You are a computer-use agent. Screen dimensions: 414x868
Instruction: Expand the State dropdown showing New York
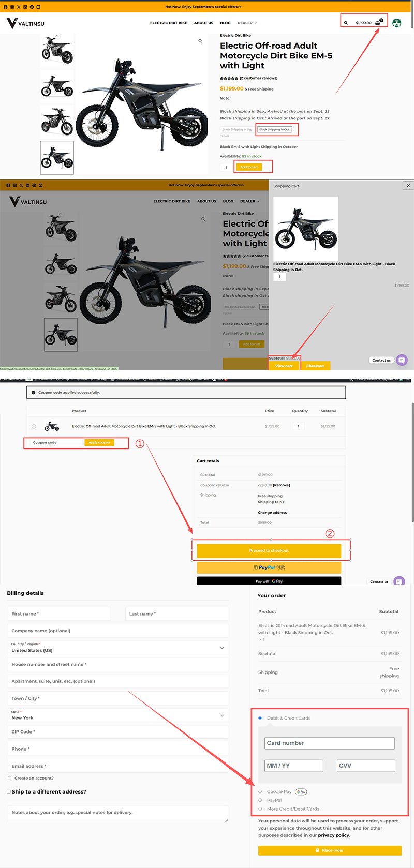click(118, 715)
